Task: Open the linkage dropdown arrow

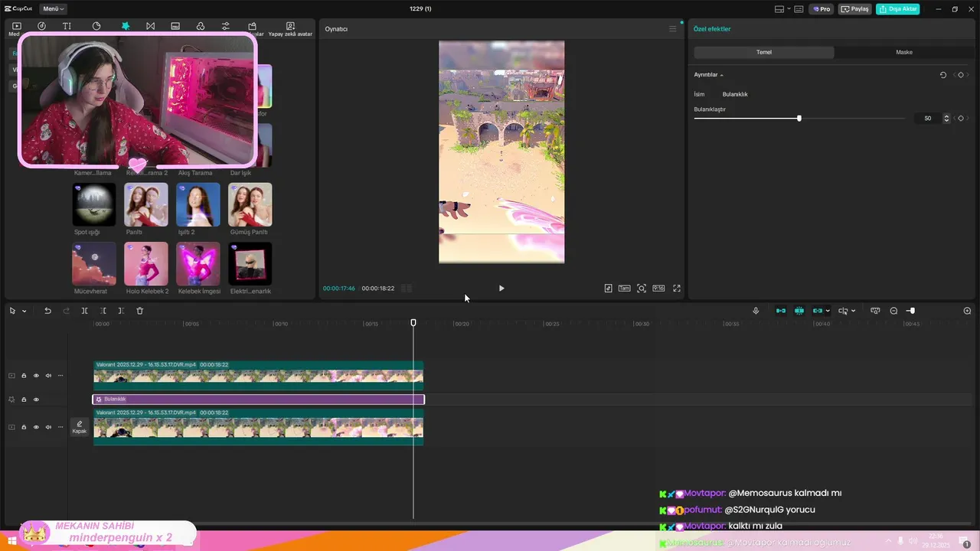Action: tap(828, 311)
